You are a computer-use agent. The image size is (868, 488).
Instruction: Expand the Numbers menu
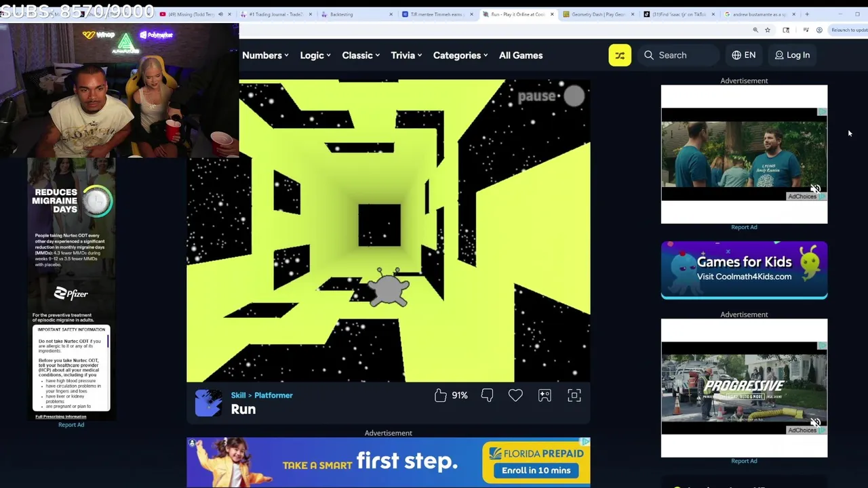tap(265, 56)
